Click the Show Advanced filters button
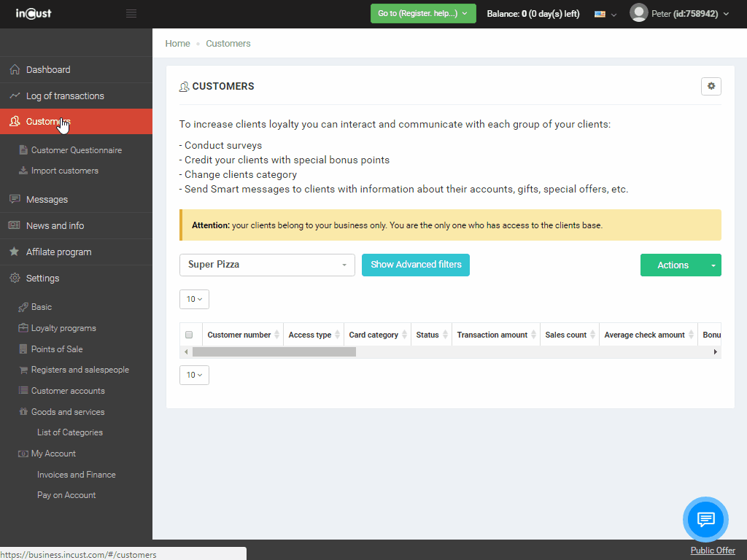This screenshot has height=560, width=747. tap(415, 265)
